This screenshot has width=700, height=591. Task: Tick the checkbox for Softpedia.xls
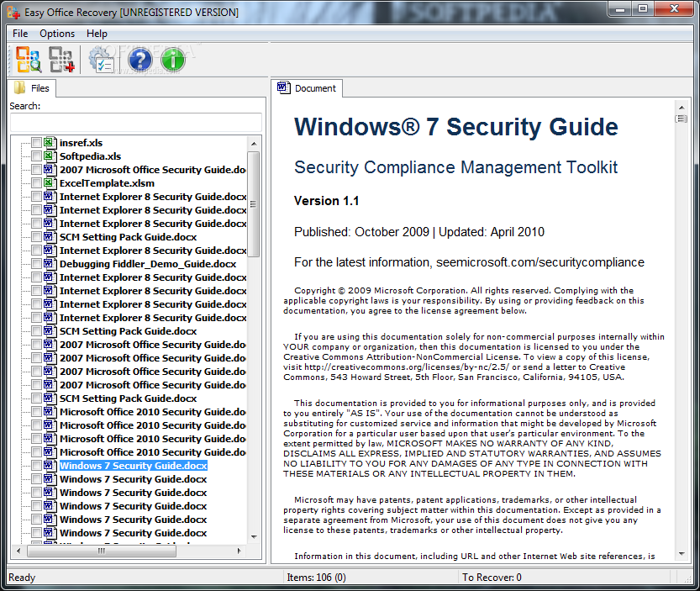pos(36,156)
